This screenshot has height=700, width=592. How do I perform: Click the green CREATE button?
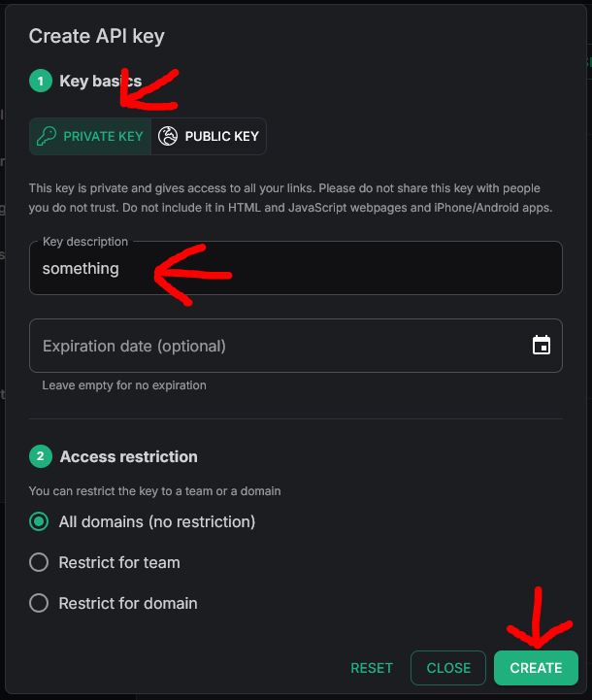coord(536,668)
